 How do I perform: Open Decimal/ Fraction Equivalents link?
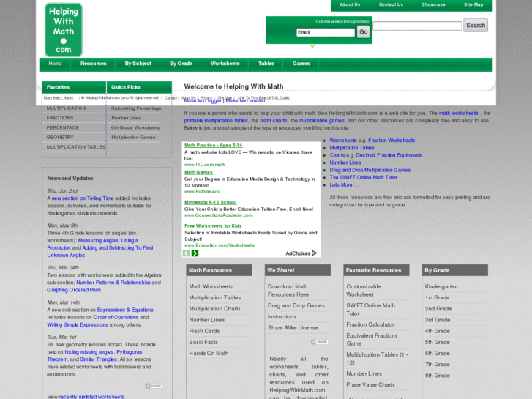coord(389,155)
